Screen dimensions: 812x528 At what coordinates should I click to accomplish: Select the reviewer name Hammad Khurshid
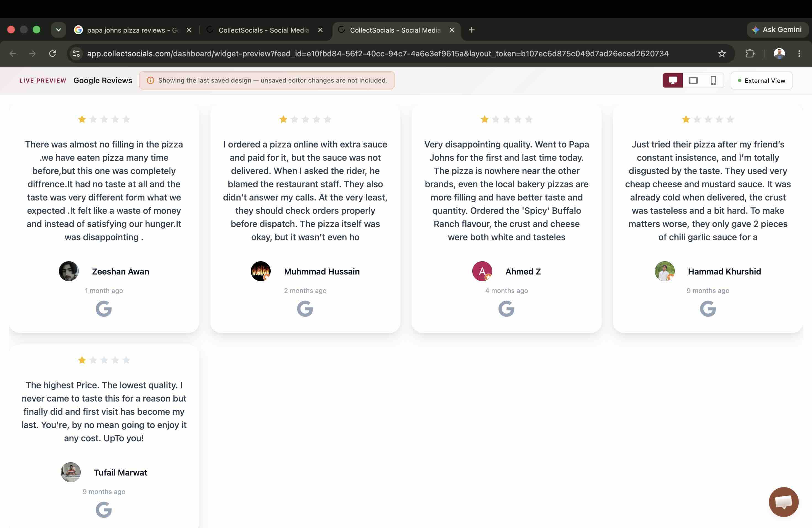(724, 271)
